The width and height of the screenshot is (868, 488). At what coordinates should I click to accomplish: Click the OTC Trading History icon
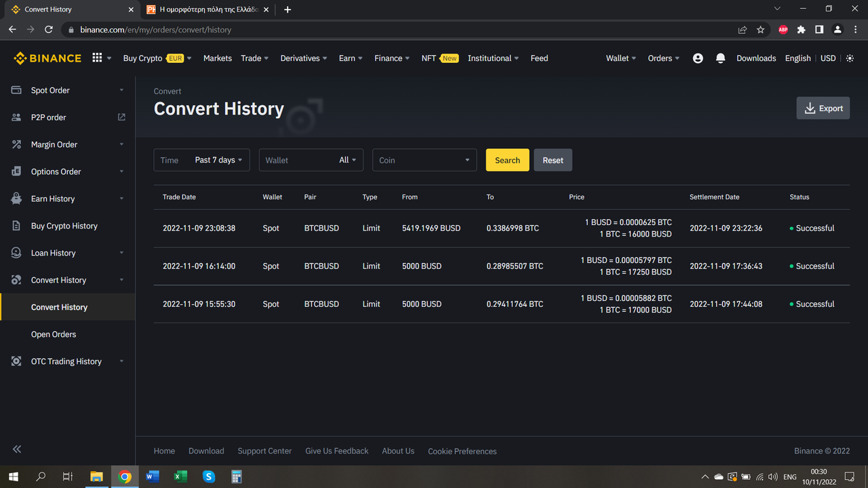16,361
